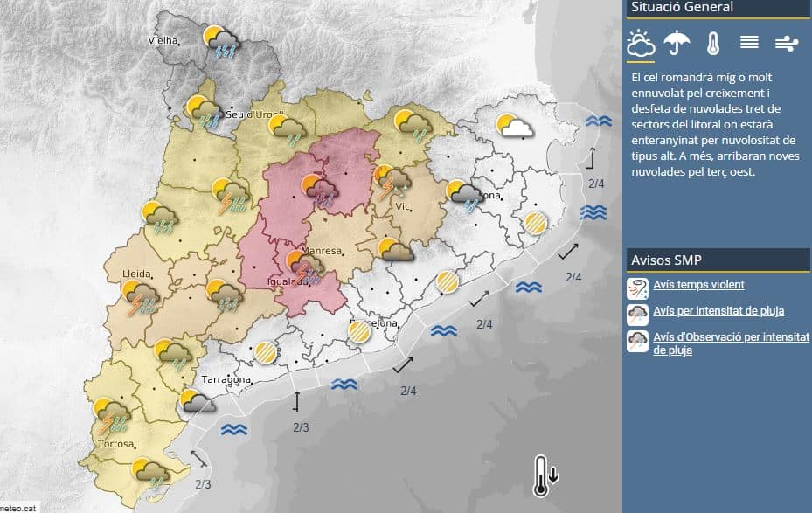Switch to the temperature thermometer tab
The image size is (812, 513).
[713, 43]
